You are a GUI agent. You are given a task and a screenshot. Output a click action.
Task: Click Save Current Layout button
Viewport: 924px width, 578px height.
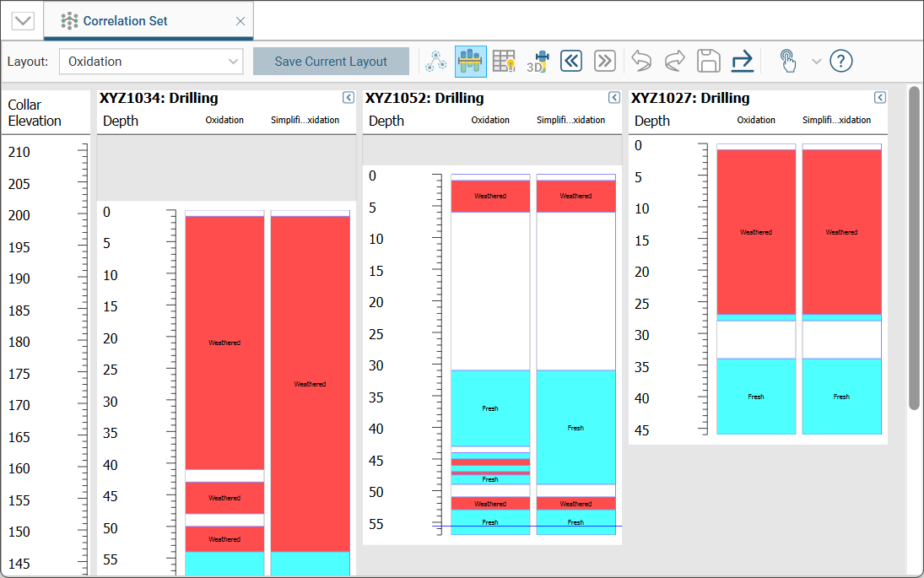point(331,62)
